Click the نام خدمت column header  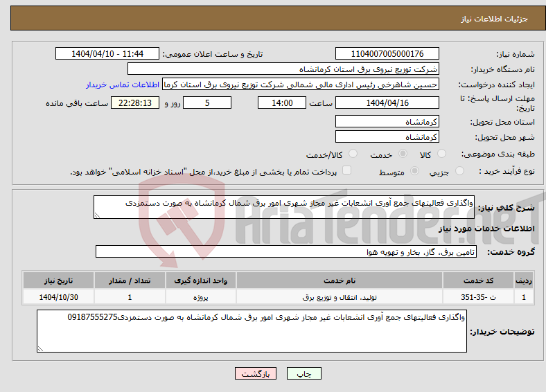point(340,280)
